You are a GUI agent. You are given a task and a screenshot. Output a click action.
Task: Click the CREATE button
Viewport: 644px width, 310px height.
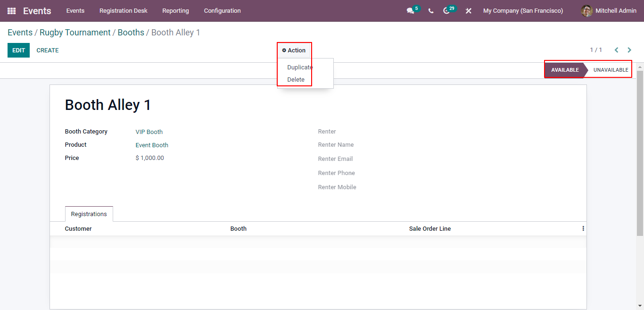pos(47,50)
